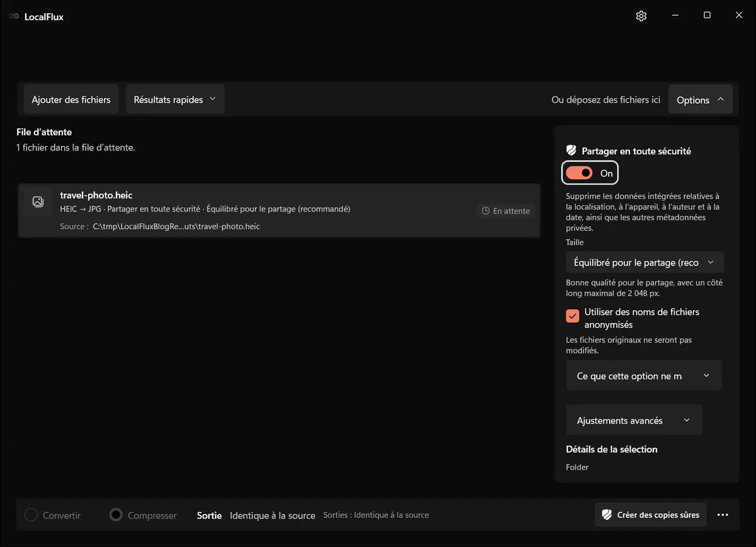This screenshot has height=547, width=756.
Task: Click 1 fichier dans la file d'attente text
Action: tap(76, 148)
